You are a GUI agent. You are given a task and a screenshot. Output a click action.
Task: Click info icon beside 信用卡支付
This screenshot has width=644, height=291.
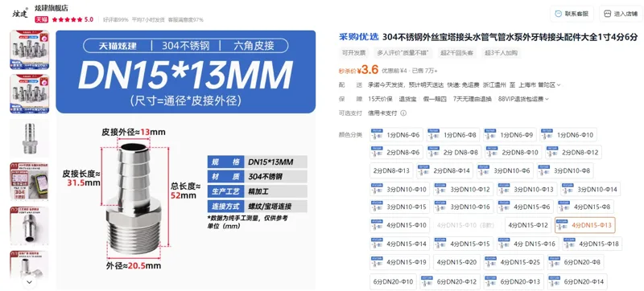coord(403,113)
